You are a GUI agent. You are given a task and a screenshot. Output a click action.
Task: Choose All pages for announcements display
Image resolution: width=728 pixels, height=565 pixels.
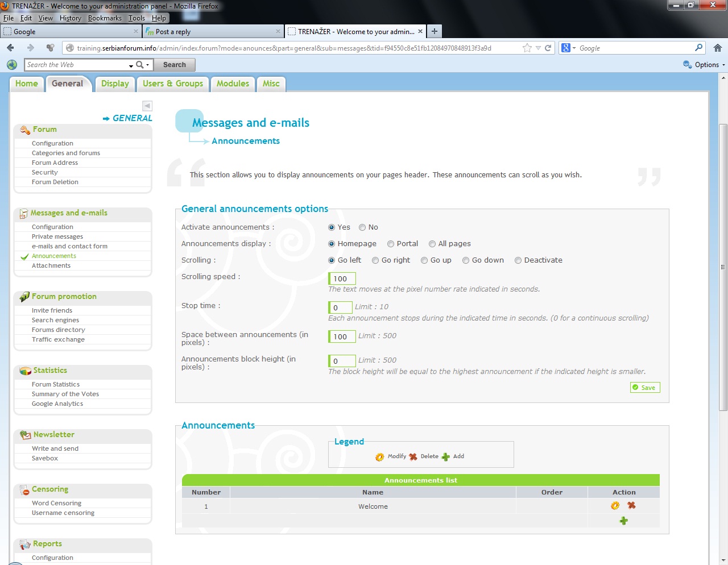click(432, 244)
